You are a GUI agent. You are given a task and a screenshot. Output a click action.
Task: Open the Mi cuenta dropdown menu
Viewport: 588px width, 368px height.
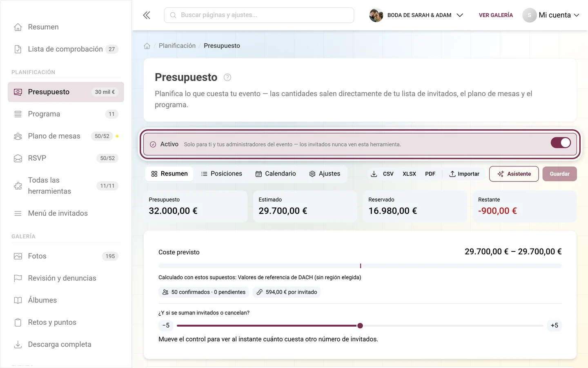coord(551,15)
